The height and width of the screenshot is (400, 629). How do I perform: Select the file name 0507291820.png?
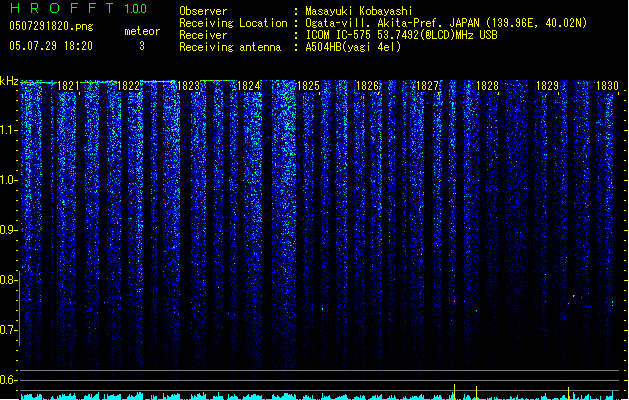51,27
